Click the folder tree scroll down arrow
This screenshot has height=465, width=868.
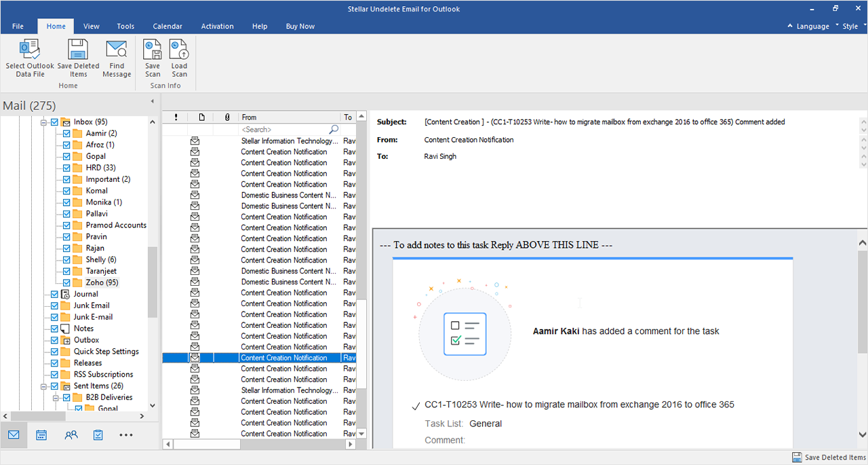pyautogui.click(x=152, y=406)
